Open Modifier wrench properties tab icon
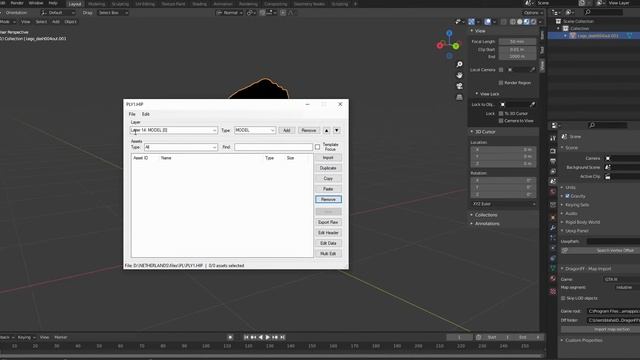The image size is (640, 360). click(x=553, y=227)
